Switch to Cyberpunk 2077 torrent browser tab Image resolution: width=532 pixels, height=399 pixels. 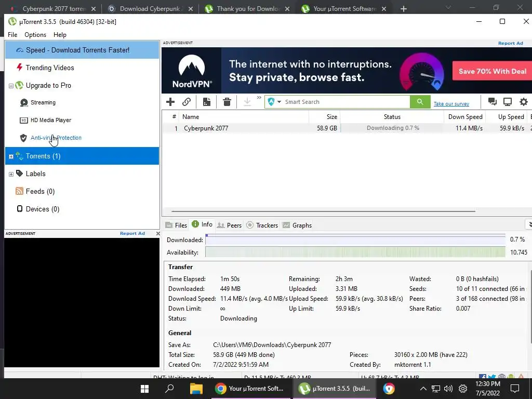click(x=54, y=8)
